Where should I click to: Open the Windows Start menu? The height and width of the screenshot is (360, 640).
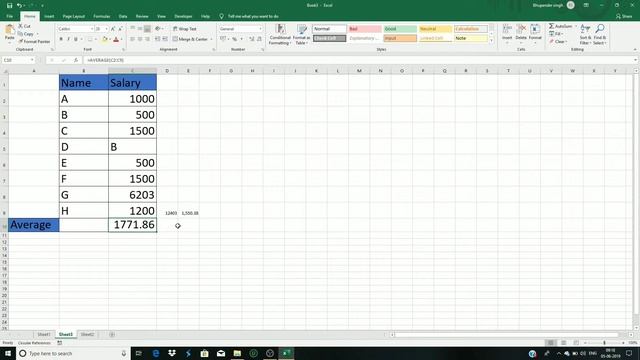[8, 353]
